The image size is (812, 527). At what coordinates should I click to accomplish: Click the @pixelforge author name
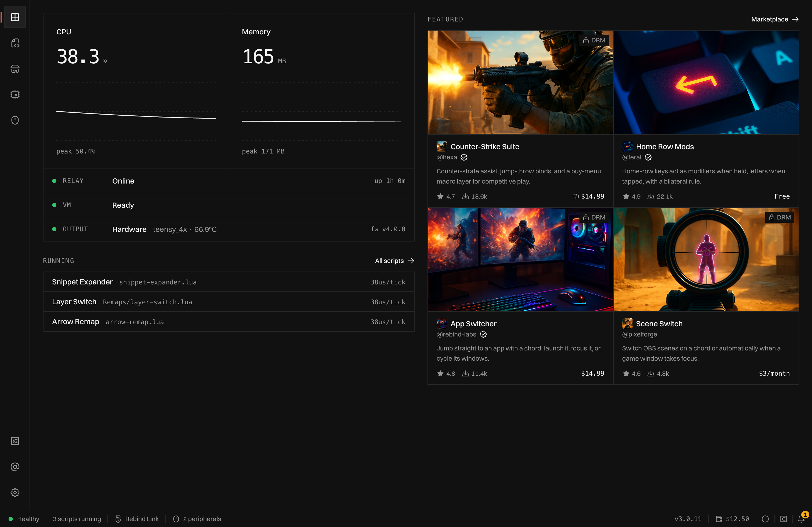[639, 334]
